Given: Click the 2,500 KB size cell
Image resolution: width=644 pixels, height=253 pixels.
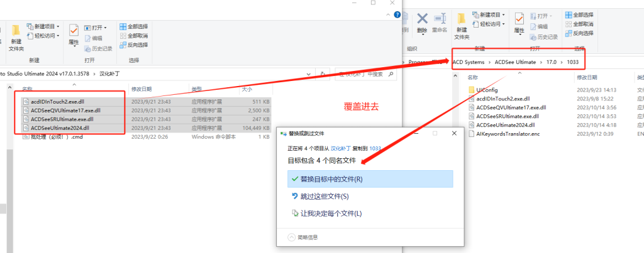Looking at the screenshot, I should click(x=260, y=110).
